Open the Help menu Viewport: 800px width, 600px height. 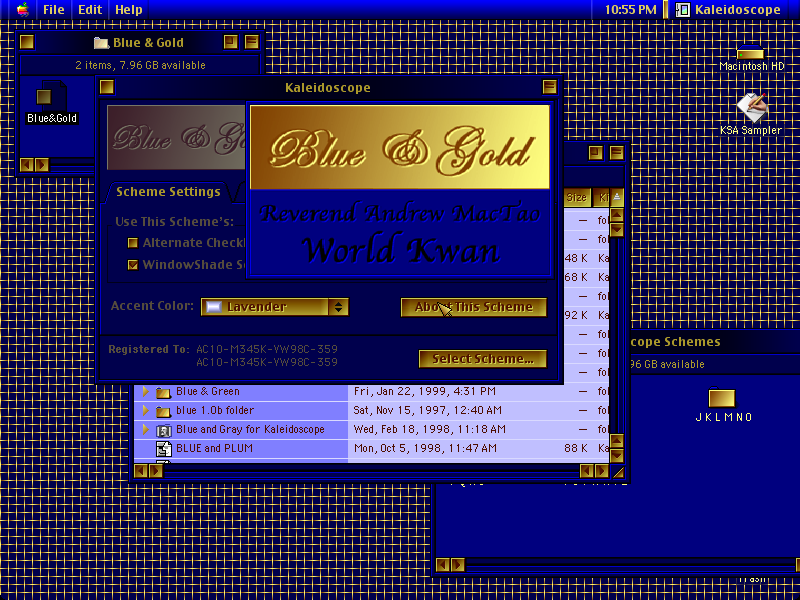point(129,9)
